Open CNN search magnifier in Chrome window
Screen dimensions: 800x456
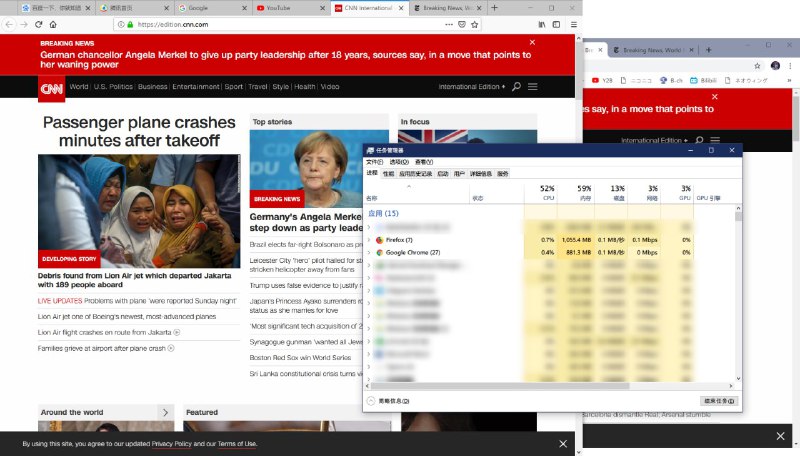699,140
